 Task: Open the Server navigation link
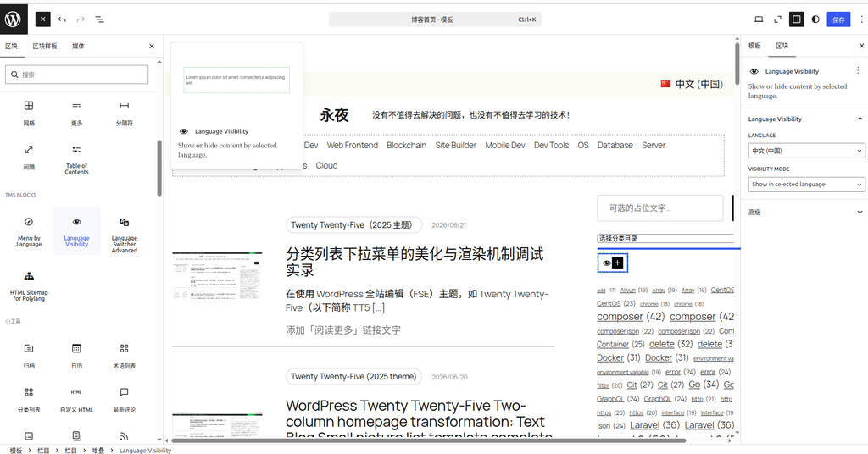(x=654, y=145)
